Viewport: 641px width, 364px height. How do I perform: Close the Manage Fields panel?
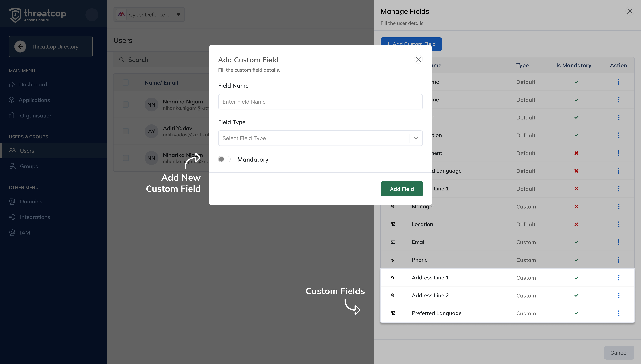(x=630, y=11)
